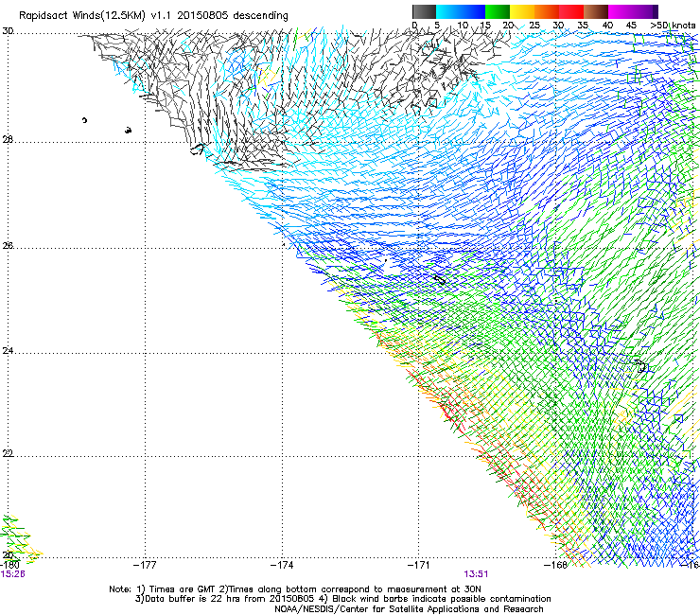
Task: Click the legend label 25
Action: (x=534, y=26)
